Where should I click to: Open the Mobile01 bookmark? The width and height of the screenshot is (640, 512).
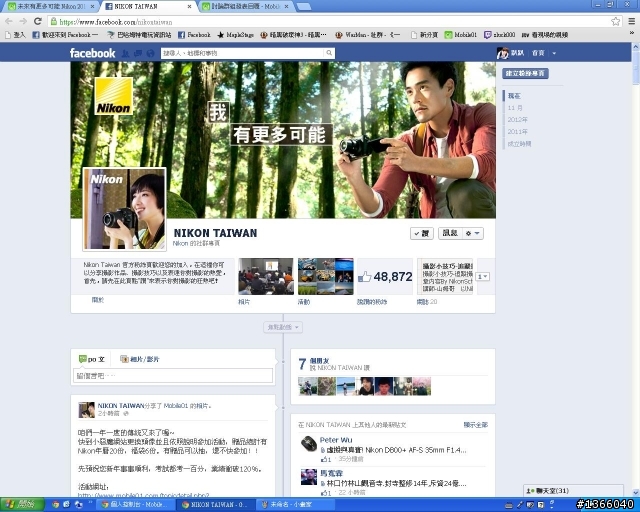coord(461,35)
